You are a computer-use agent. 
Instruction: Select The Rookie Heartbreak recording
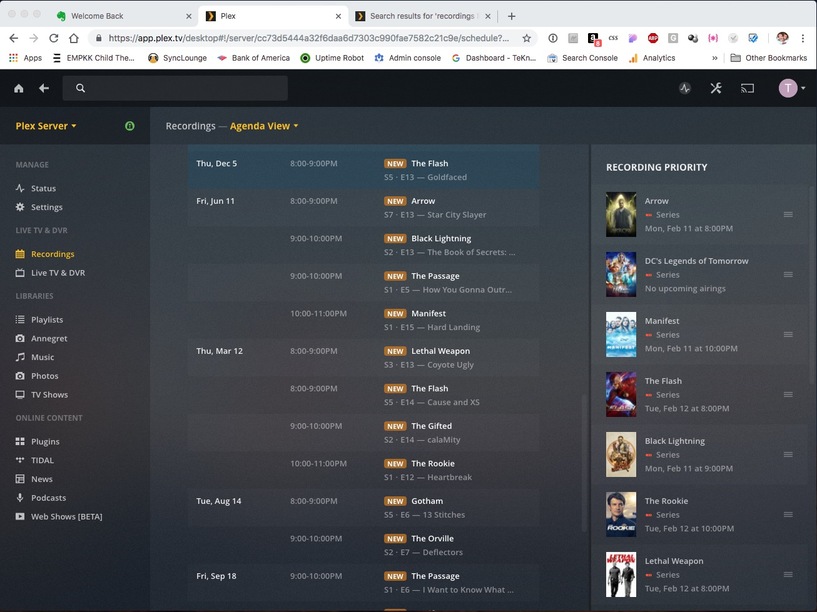[363, 470]
